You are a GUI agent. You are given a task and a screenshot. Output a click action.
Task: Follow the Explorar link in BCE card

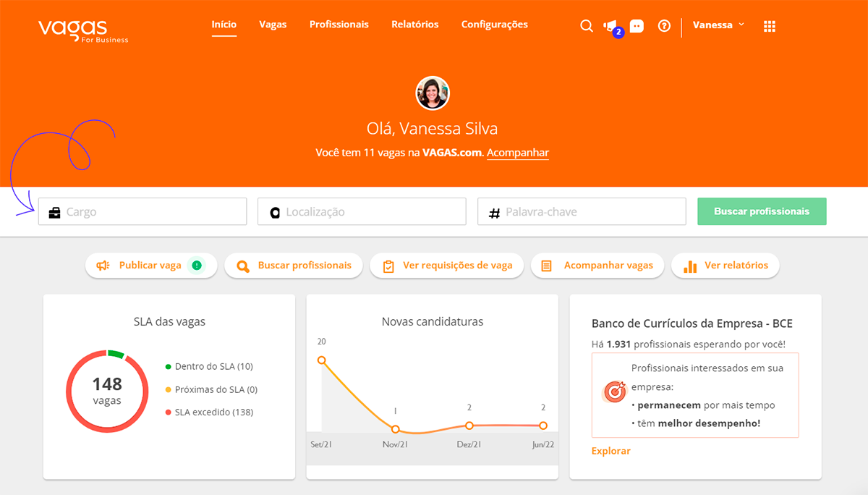coord(611,451)
